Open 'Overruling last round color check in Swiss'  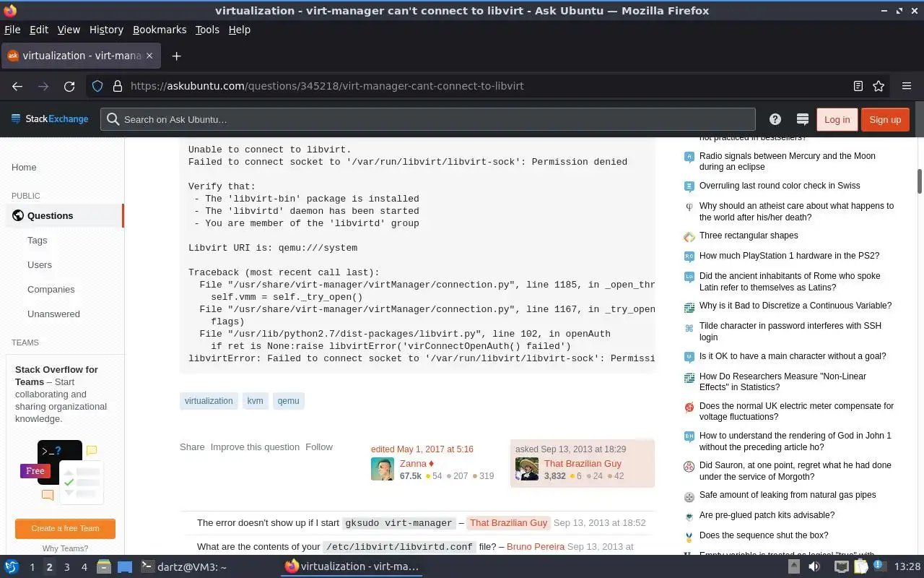coord(780,186)
